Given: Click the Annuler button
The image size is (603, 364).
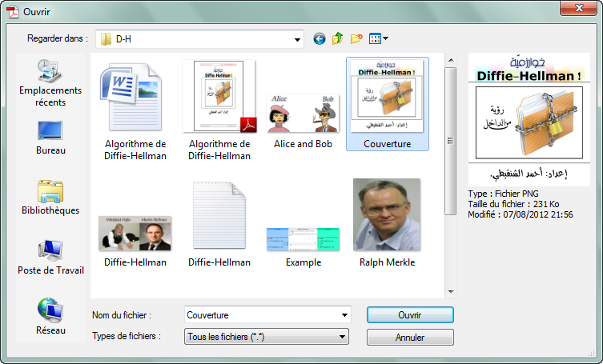Looking at the screenshot, I should point(410,338).
